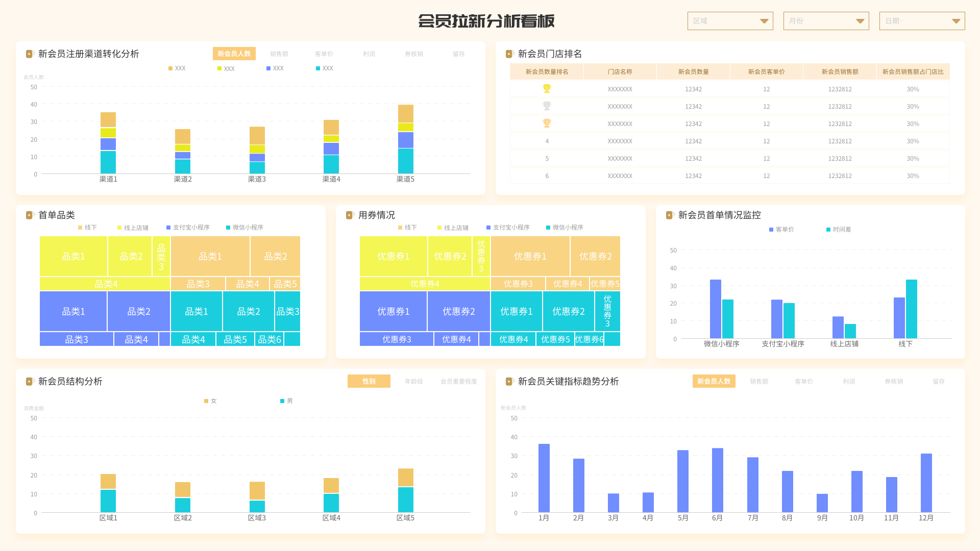Click the panel icon beside 新会员首单情况监控
The image size is (980, 551).
pos(669,215)
